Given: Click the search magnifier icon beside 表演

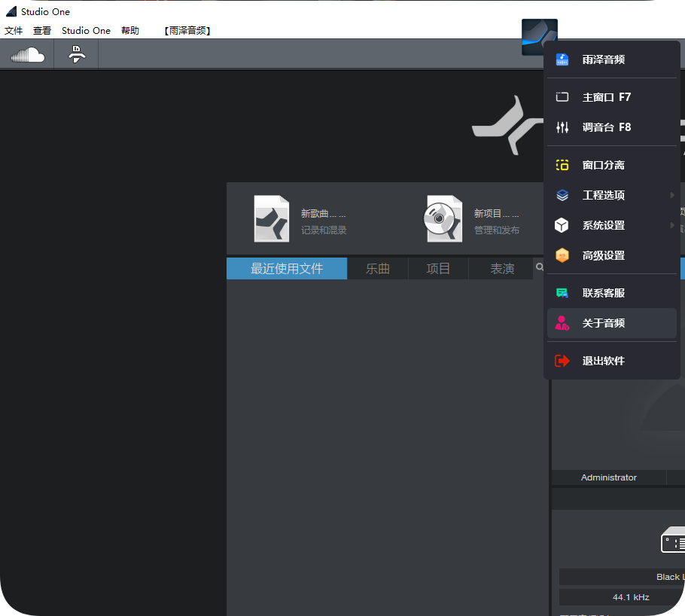Looking at the screenshot, I should [x=540, y=267].
